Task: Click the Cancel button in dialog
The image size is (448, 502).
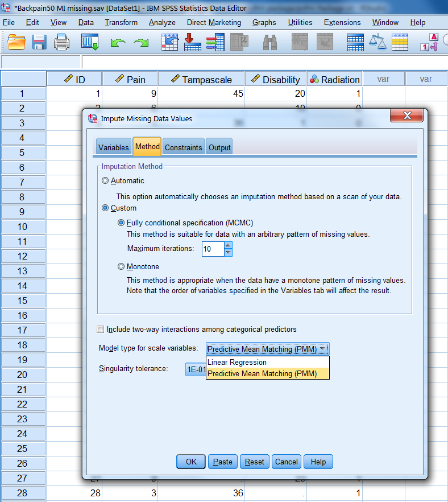Action: click(x=286, y=462)
